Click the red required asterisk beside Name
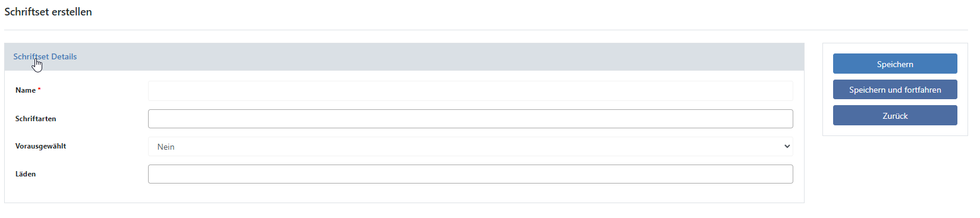Image resolution: width=980 pixels, height=218 pixels. (x=39, y=90)
